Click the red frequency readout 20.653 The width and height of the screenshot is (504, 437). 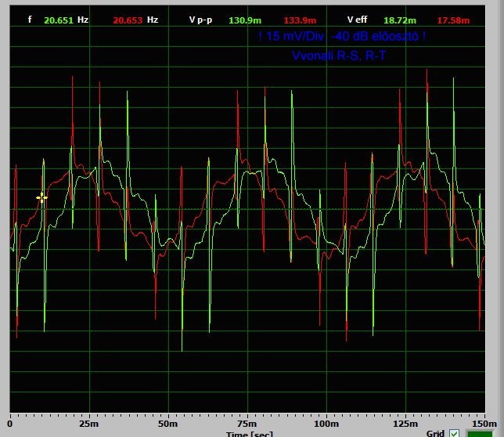click(x=128, y=20)
